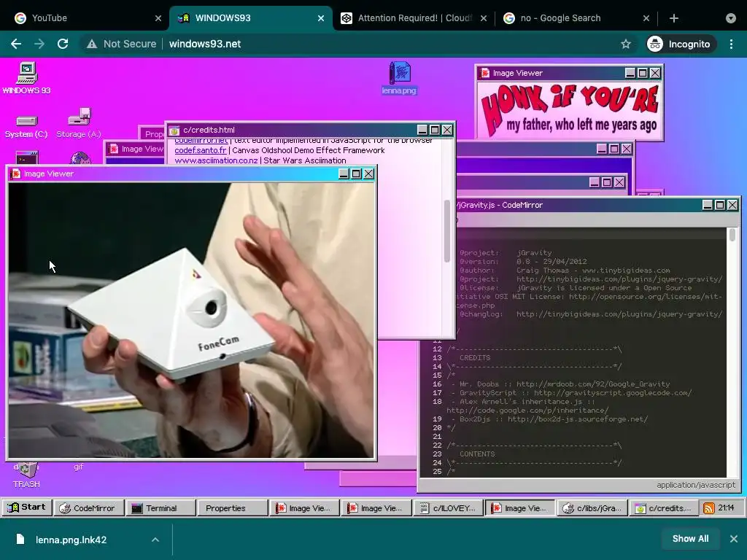Switch to Attention Required Cloudflare tab
747x560 pixels.
coord(414,18)
